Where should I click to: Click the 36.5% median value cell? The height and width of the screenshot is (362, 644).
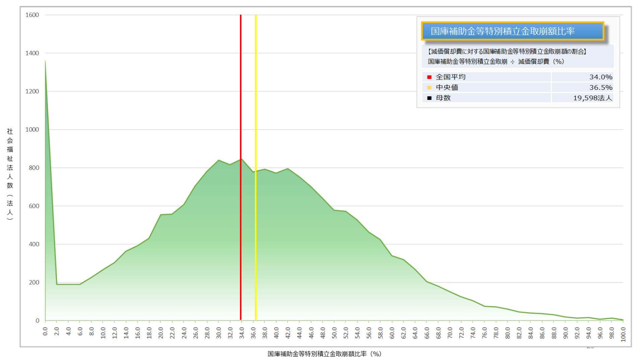(x=600, y=87)
